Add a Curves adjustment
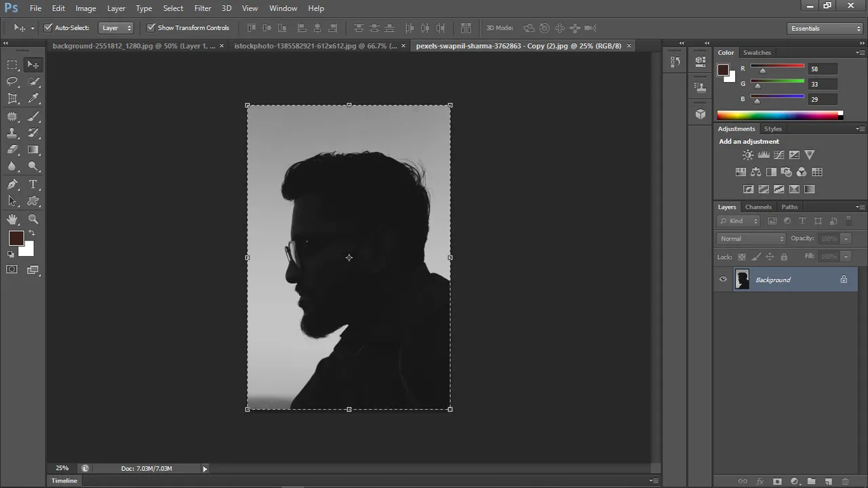Screen dimensions: 868x488 pos(779,155)
